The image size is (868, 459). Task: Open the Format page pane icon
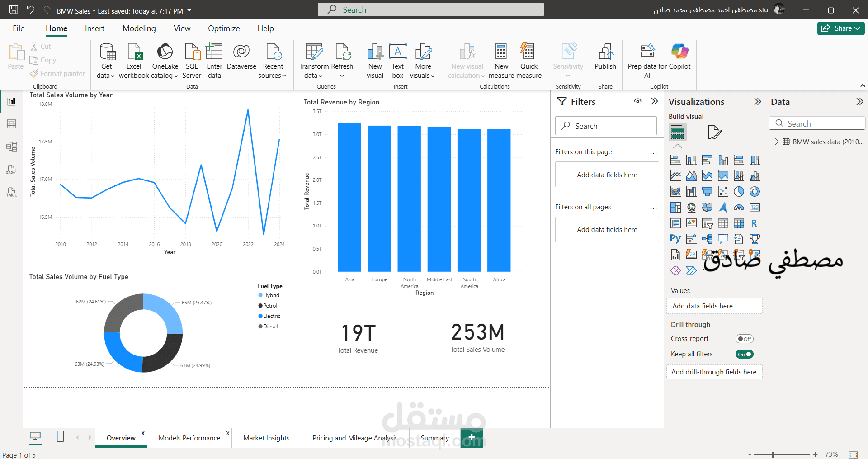coord(714,132)
